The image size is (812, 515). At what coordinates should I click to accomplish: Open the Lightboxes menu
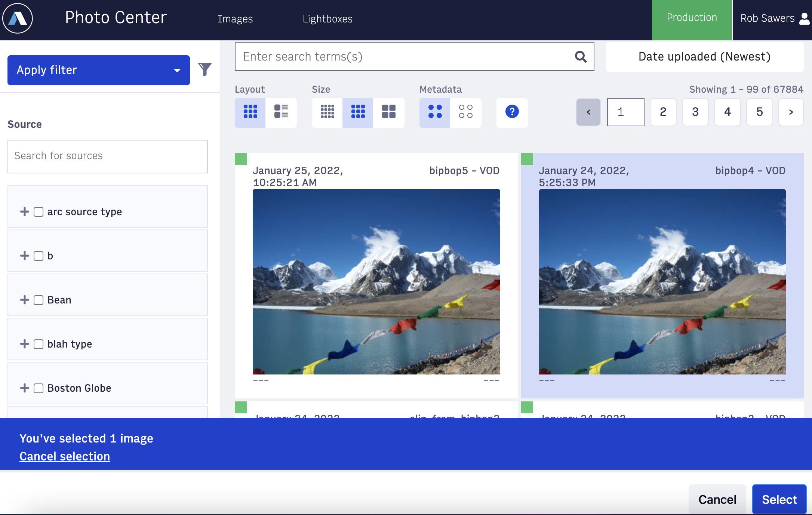327,19
